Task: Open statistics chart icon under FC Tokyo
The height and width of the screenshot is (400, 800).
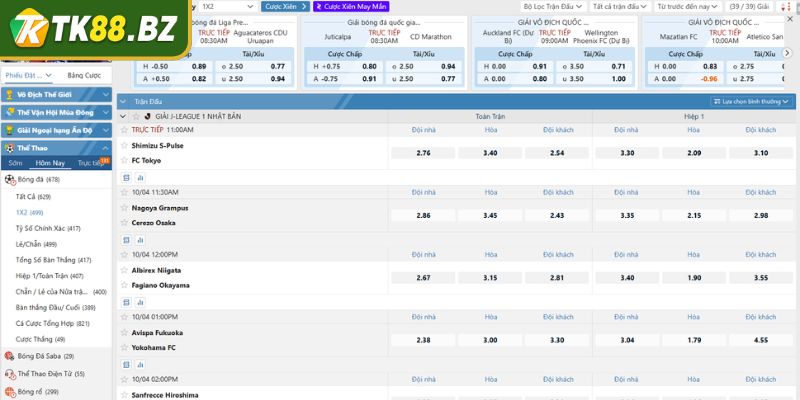Action: [x=140, y=177]
